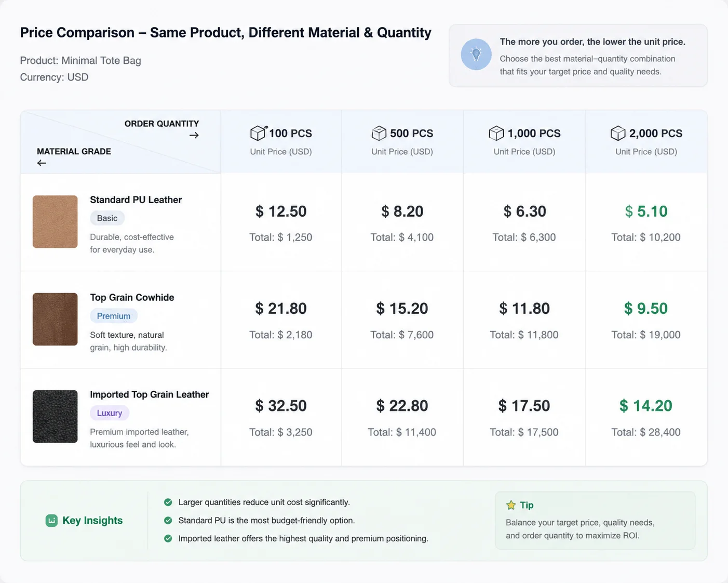Screen dimensions: 728x583
Task: Click the green $ 14.20 unit price
Action: (x=646, y=406)
